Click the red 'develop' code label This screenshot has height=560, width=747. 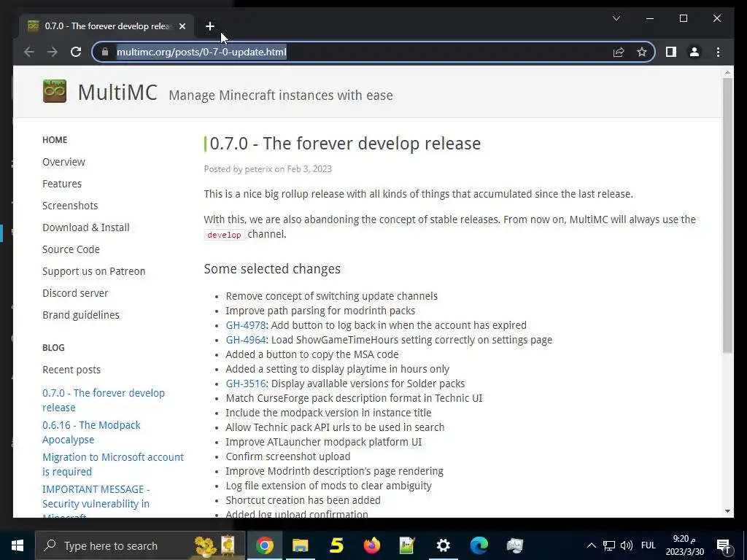(x=225, y=235)
